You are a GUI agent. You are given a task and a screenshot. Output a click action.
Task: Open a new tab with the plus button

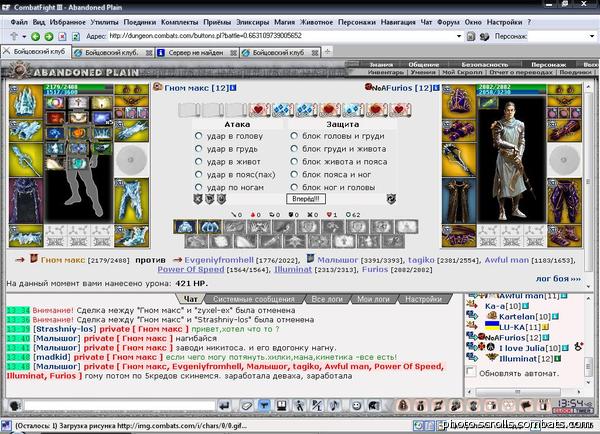[x=327, y=52]
